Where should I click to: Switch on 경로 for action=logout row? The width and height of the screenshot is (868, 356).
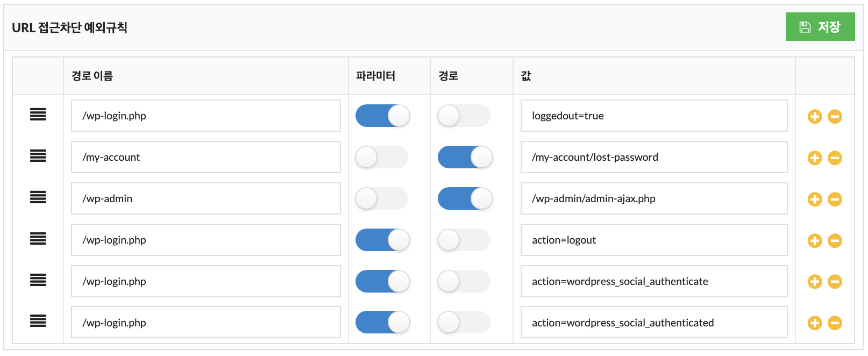coord(464,240)
